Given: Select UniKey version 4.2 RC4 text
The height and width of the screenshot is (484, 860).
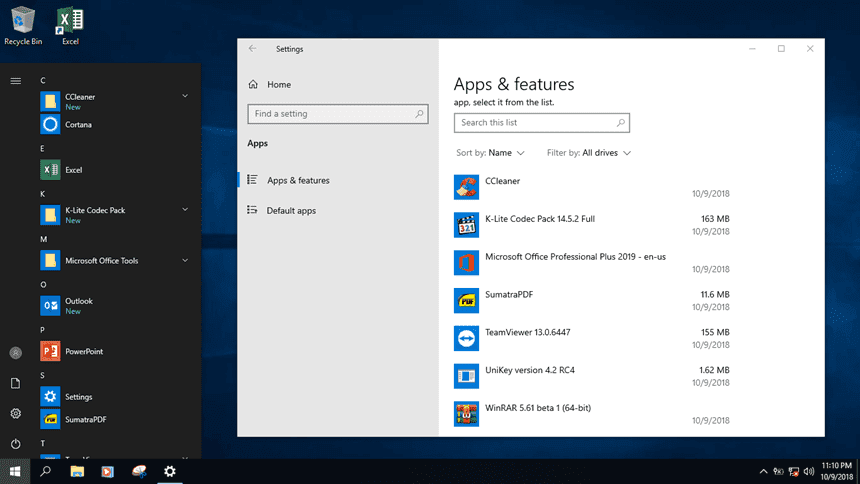Looking at the screenshot, I should pos(530,370).
